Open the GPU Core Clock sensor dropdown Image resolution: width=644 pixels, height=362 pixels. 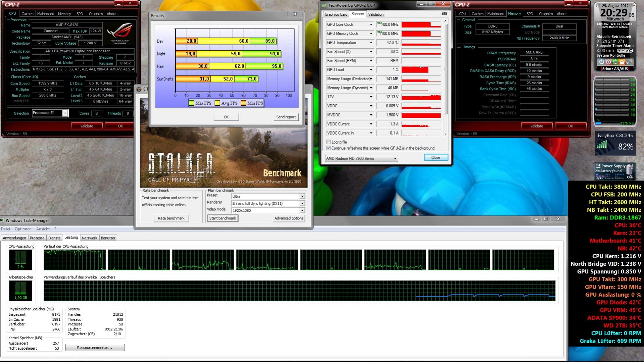(x=371, y=24)
